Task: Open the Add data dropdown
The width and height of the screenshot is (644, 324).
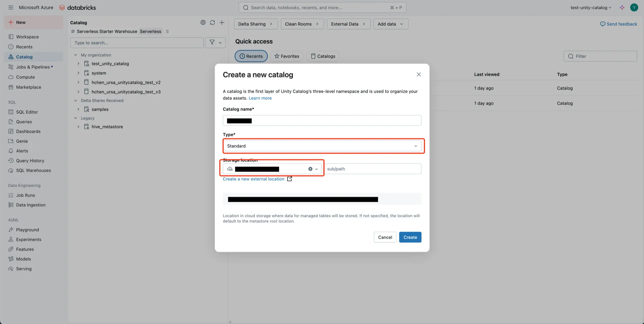Action: [391, 24]
